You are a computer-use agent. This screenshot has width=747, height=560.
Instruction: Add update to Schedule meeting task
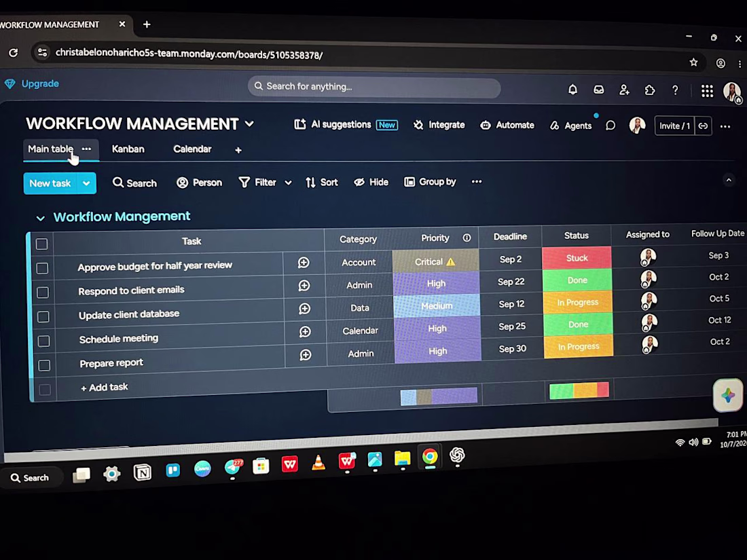point(305,332)
